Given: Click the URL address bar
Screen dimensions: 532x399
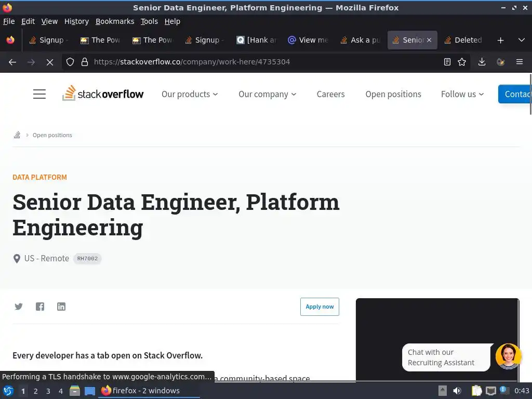Looking at the screenshot, I should coord(264,62).
